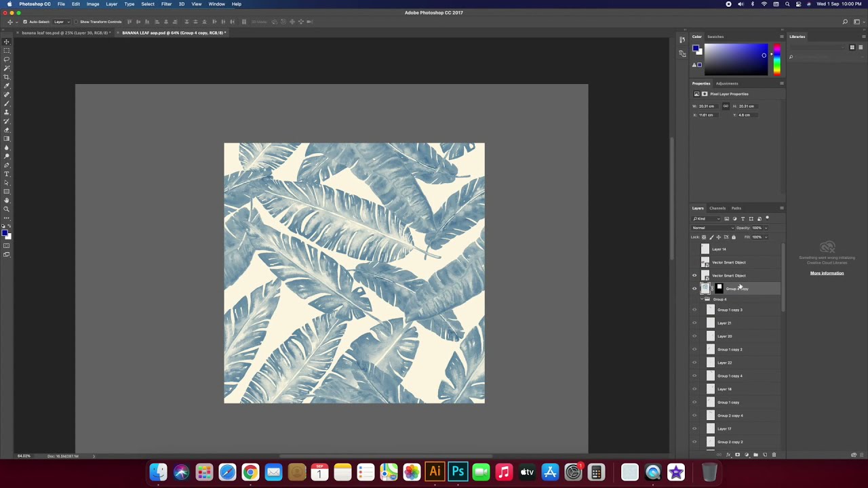Select the Pen tool
Image resolution: width=868 pixels, height=488 pixels.
pos(7,165)
